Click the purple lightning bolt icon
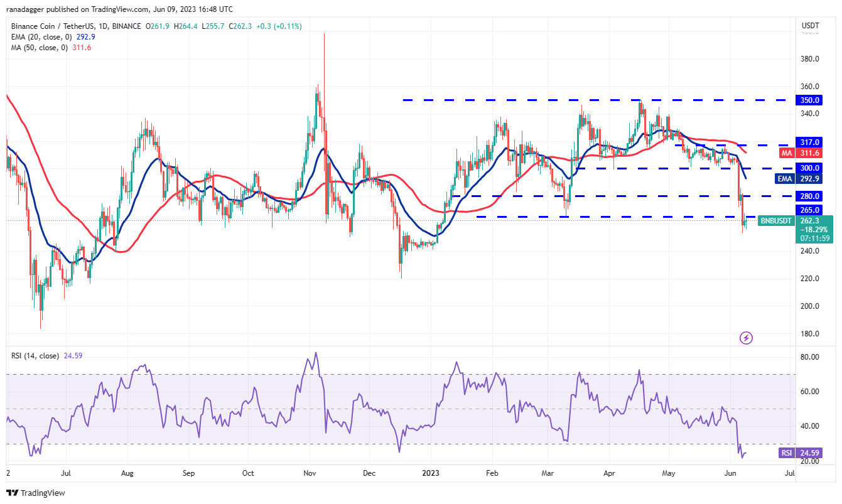This screenshot has width=842, height=504. tap(746, 338)
